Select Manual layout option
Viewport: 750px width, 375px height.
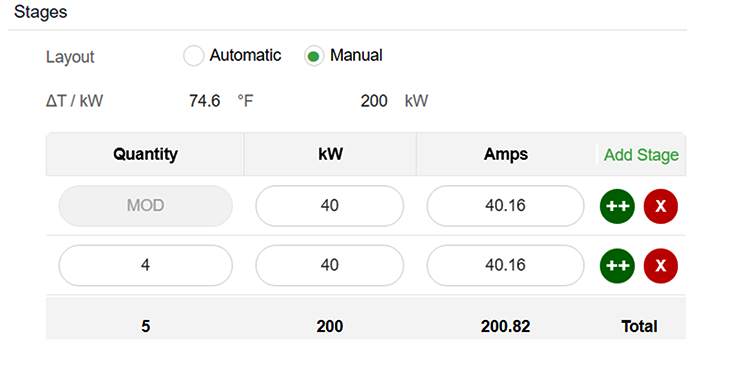coord(314,56)
